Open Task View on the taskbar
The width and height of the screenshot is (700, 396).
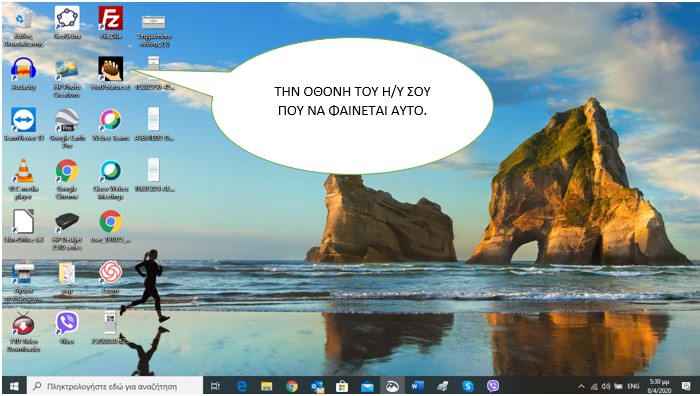tap(215, 386)
